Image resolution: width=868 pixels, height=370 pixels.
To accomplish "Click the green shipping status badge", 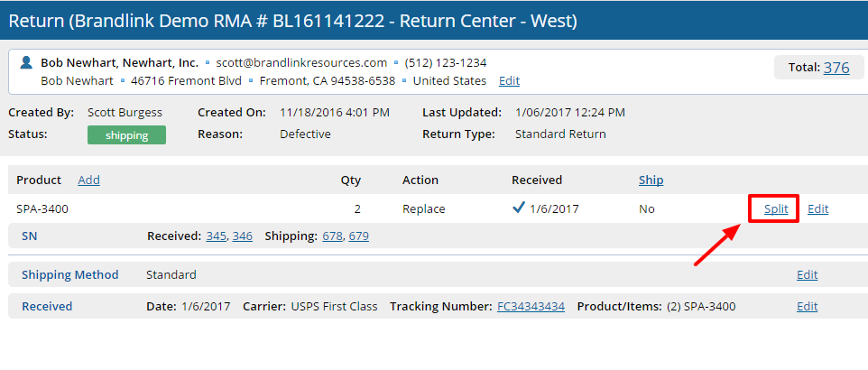I will click(x=126, y=134).
